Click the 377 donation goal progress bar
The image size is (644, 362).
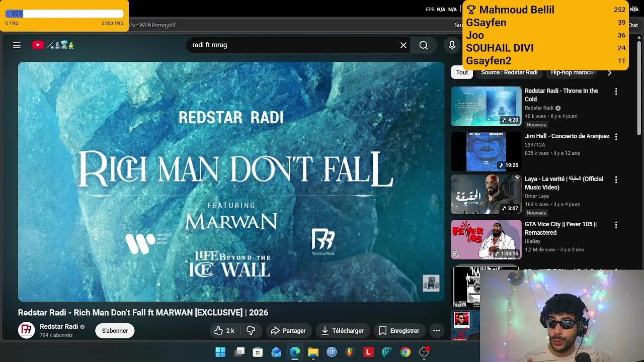64,14
